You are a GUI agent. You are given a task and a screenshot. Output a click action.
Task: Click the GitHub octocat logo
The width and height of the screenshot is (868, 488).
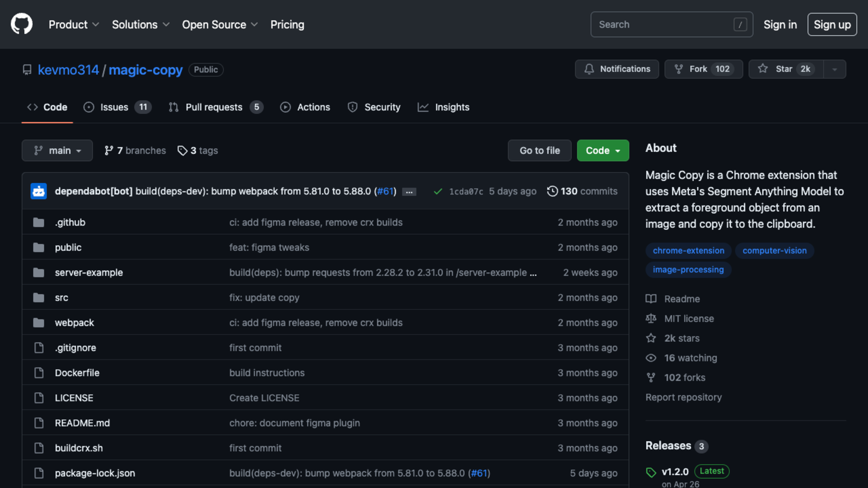pos(21,24)
